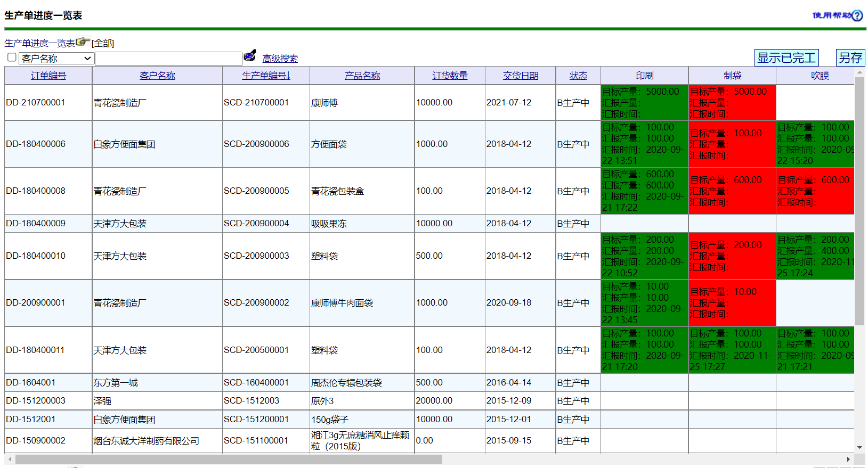Click production order SCD-210700001
The height and width of the screenshot is (468, 868).
[256, 103]
